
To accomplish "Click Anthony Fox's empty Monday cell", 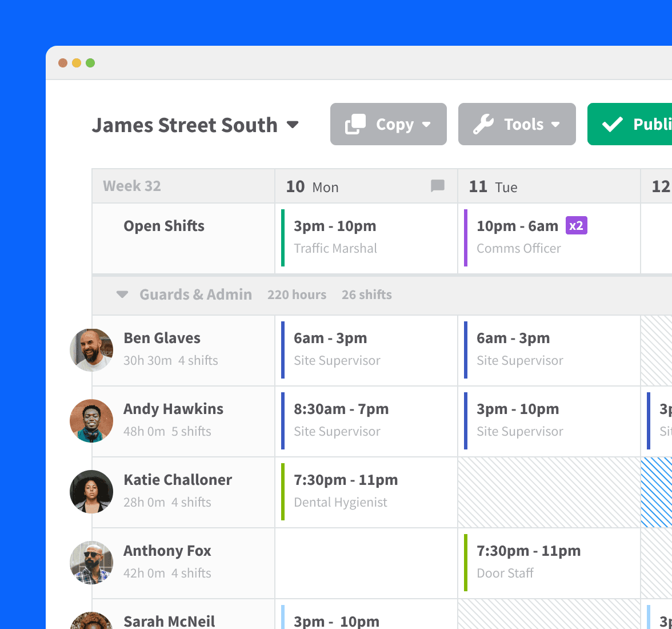I will tap(366, 563).
